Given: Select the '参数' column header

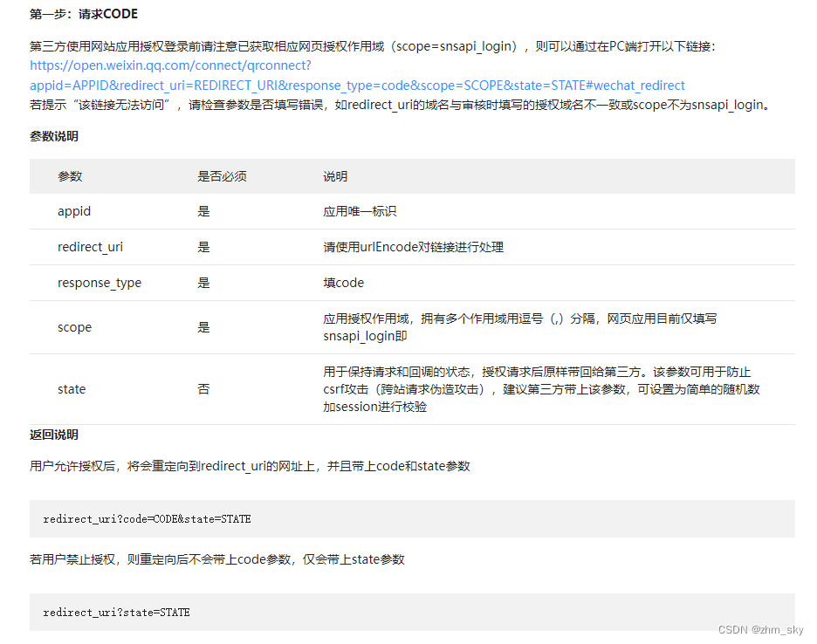Looking at the screenshot, I should pos(70,176).
